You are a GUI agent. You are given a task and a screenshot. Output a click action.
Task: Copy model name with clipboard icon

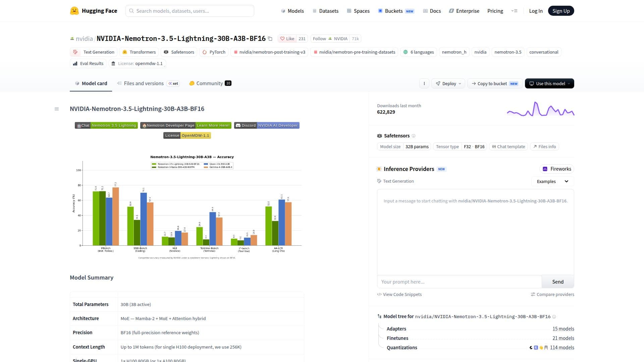click(x=270, y=39)
